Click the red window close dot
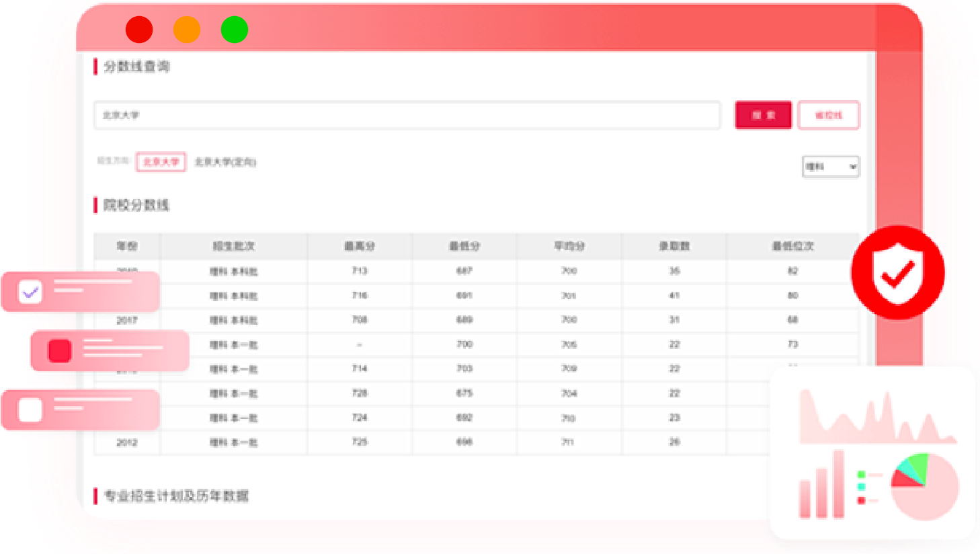The image size is (980, 554). pyautogui.click(x=139, y=30)
